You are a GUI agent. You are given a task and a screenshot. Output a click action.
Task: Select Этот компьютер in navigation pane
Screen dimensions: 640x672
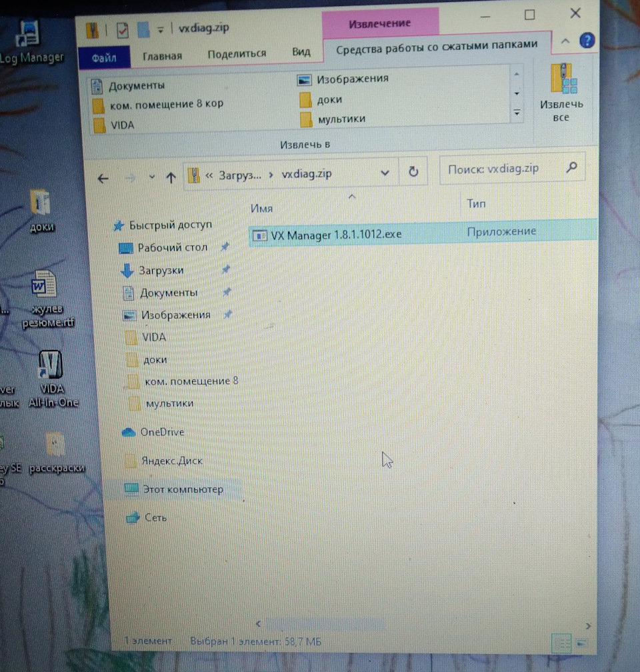[174, 489]
